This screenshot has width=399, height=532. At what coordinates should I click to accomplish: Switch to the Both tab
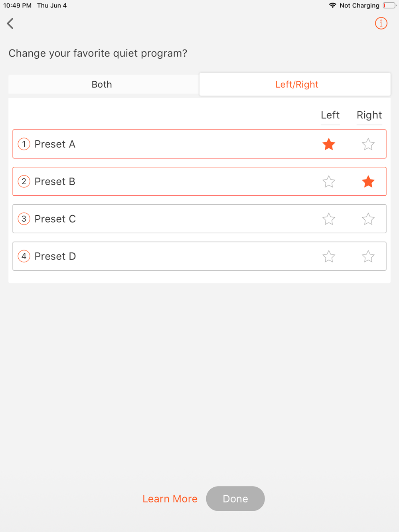(102, 85)
